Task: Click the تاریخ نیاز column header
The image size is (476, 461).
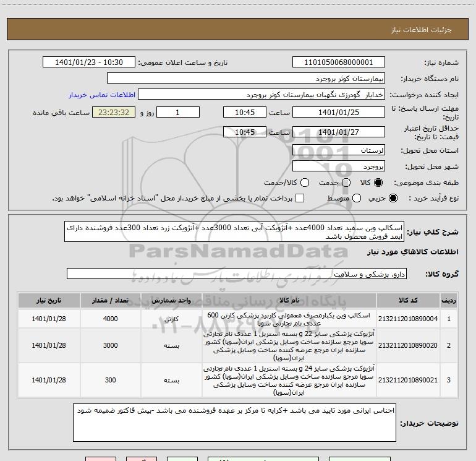Action: (49, 301)
